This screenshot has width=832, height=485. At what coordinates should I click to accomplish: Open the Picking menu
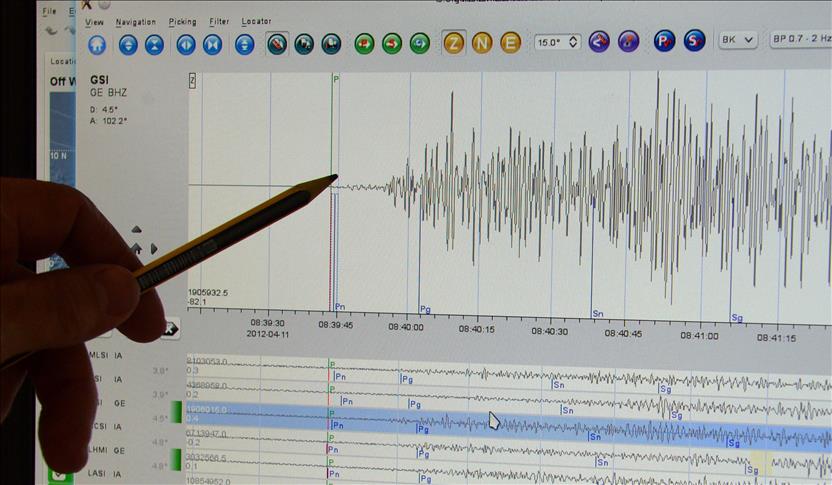[x=183, y=21]
